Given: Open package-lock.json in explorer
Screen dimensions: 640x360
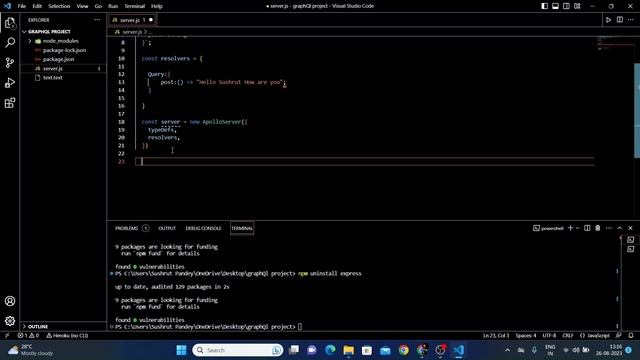Looking at the screenshot, I should point(64,50).
